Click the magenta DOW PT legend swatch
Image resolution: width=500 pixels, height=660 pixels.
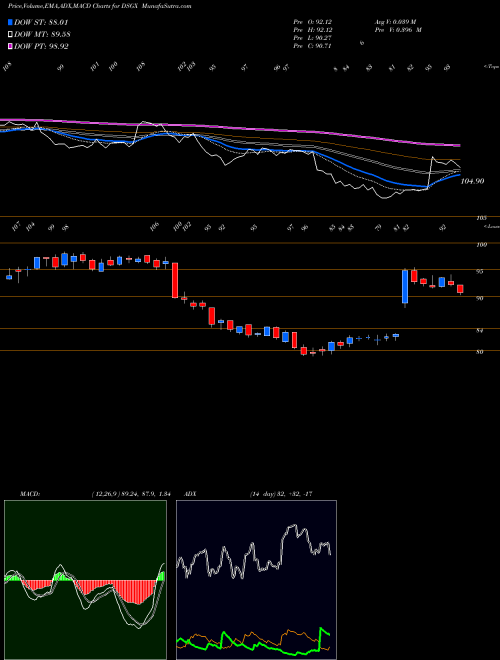(10, 46)
